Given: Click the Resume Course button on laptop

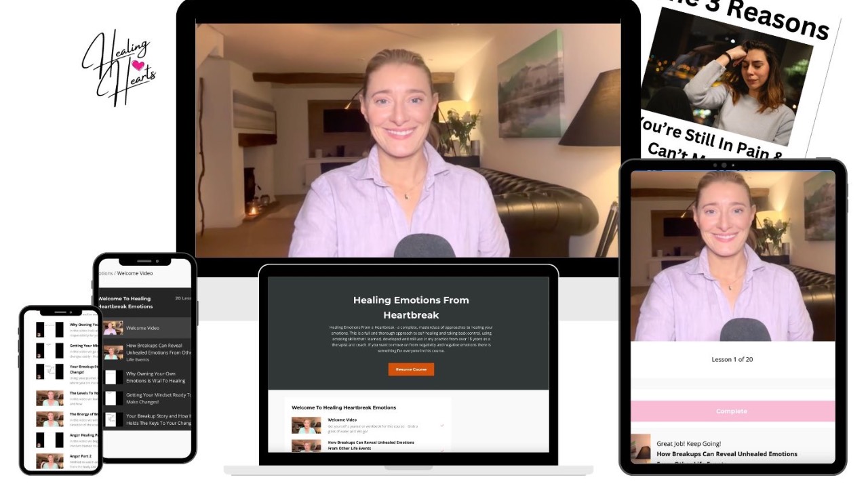Looking at the screenshot, I should tap(411, 369).
